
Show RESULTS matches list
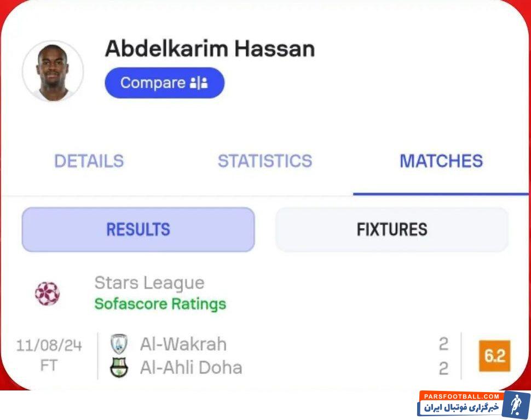(138, 229)
